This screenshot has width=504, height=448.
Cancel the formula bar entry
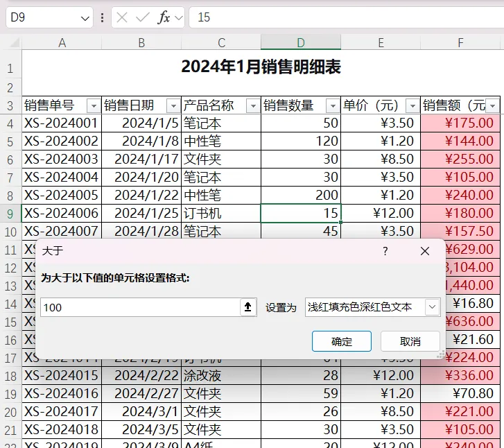122,17
